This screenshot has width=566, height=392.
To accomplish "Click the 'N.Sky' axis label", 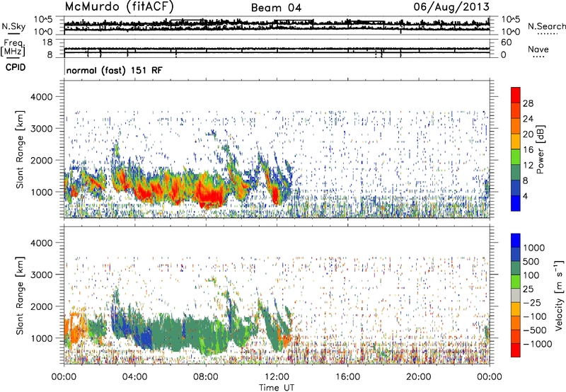I will tap(13, 26).
